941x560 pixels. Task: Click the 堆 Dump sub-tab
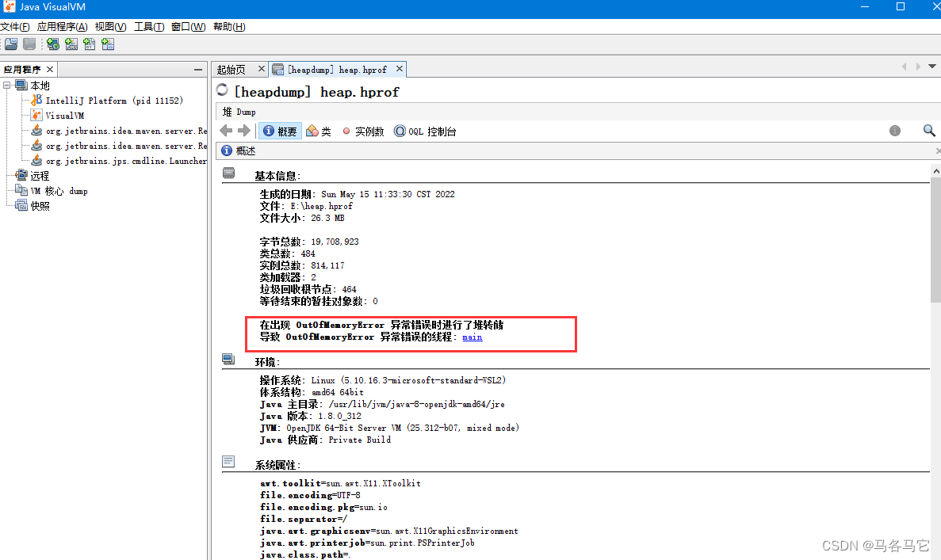239,112
